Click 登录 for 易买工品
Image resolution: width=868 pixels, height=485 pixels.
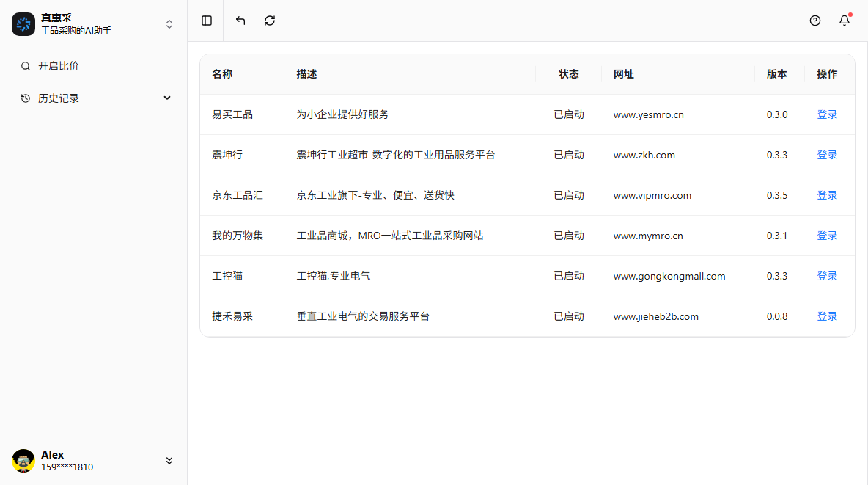tap(827, 114)
